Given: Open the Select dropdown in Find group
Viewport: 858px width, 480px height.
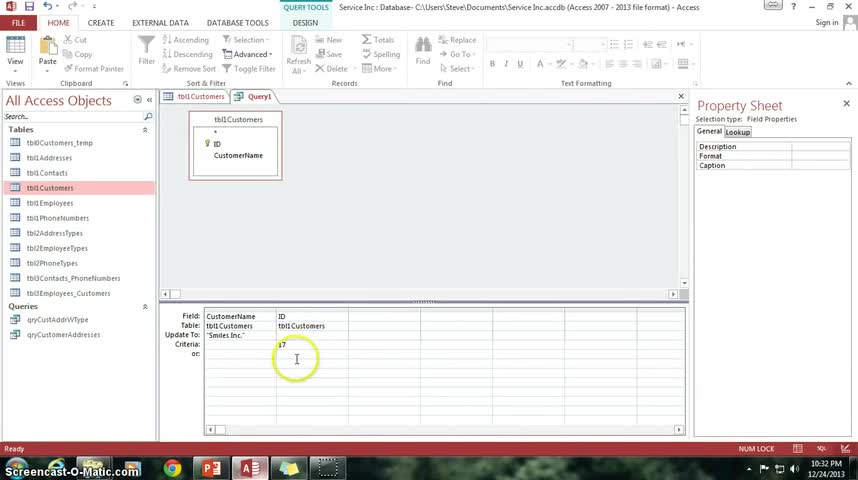Looking at the screenshot, I should point(457,68).
